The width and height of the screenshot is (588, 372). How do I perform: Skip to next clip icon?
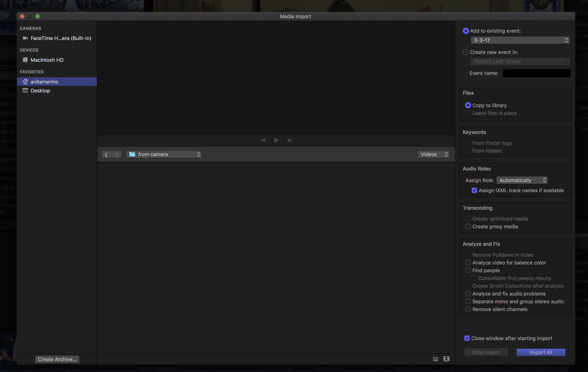coord(290,140)
